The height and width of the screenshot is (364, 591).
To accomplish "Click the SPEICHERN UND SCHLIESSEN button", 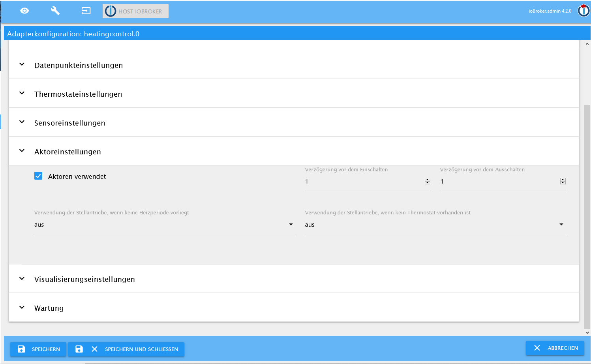I will (x=126, y=349).
